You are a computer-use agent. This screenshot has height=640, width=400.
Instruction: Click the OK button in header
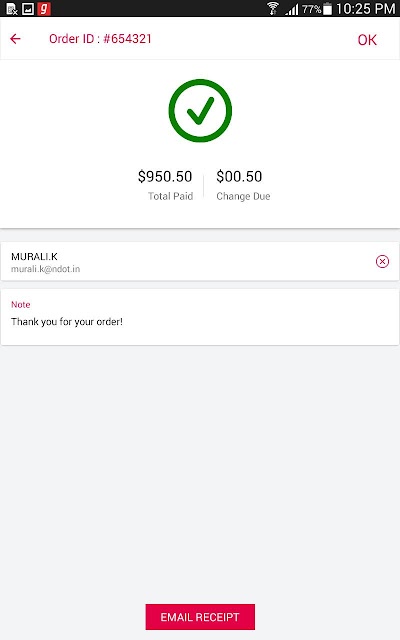(367, 40)
